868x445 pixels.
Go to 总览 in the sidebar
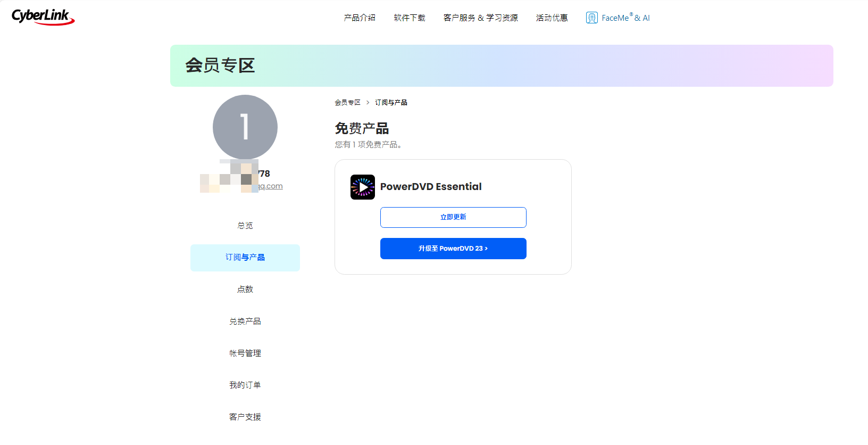point(245,226)
